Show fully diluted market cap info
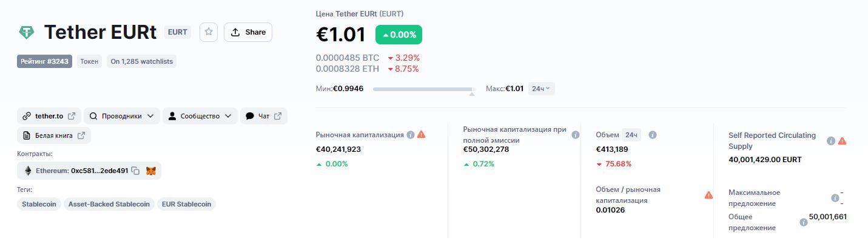Screen dimensions: 868x249 pyautogui.click(x=576, y=135)
